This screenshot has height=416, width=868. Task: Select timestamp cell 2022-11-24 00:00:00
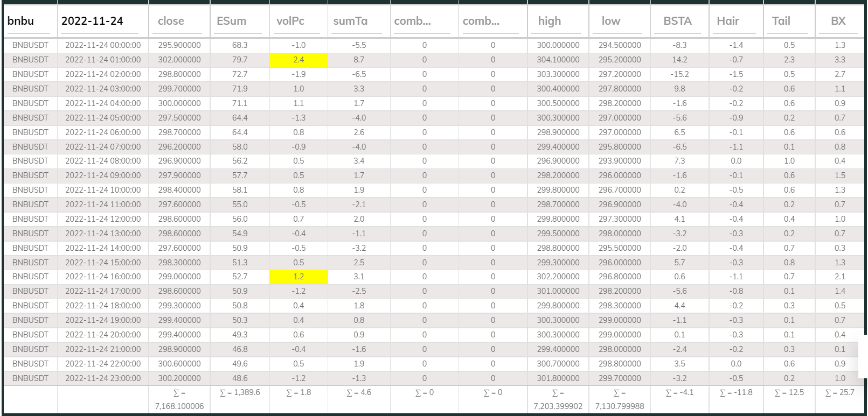coord(103,45)
